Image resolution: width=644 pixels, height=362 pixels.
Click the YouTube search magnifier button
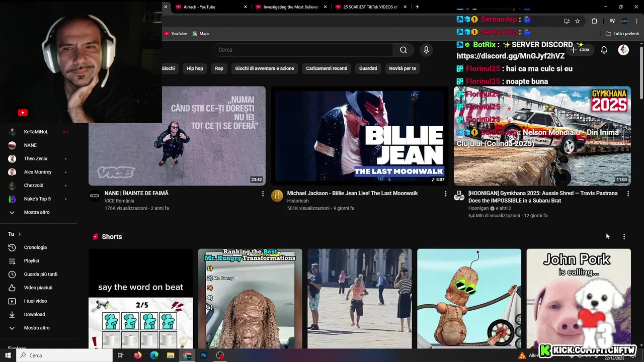tap(404, 50)
